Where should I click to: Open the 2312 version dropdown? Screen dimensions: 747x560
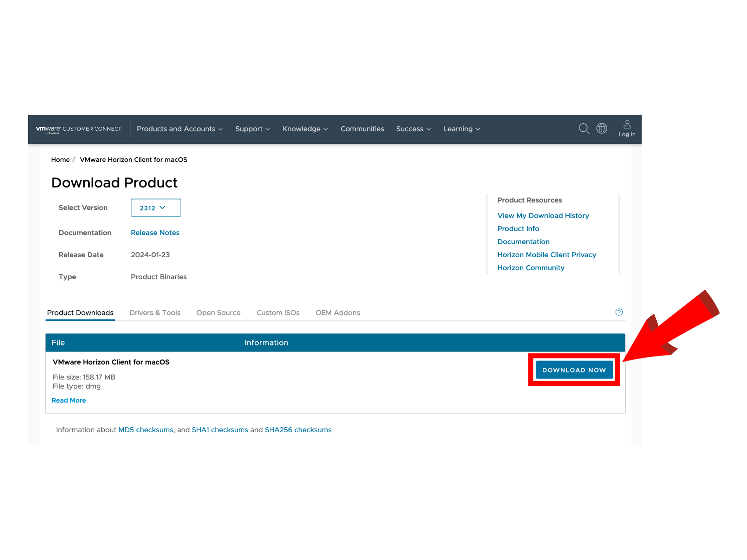point(156,208)
